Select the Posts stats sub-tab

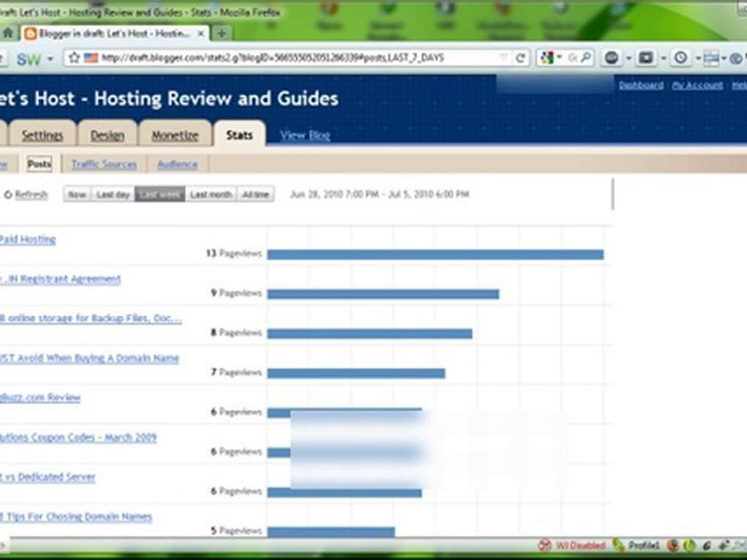(39, 164)
